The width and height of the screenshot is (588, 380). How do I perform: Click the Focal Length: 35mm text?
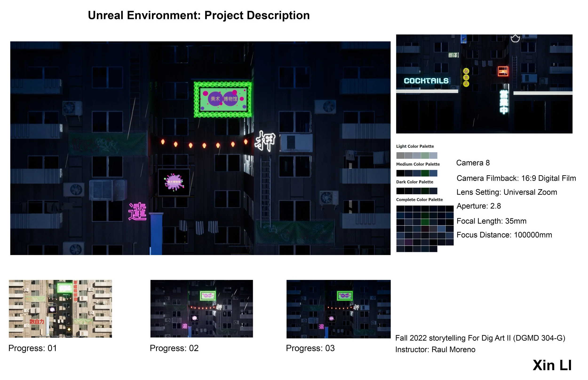pos(491,221)
